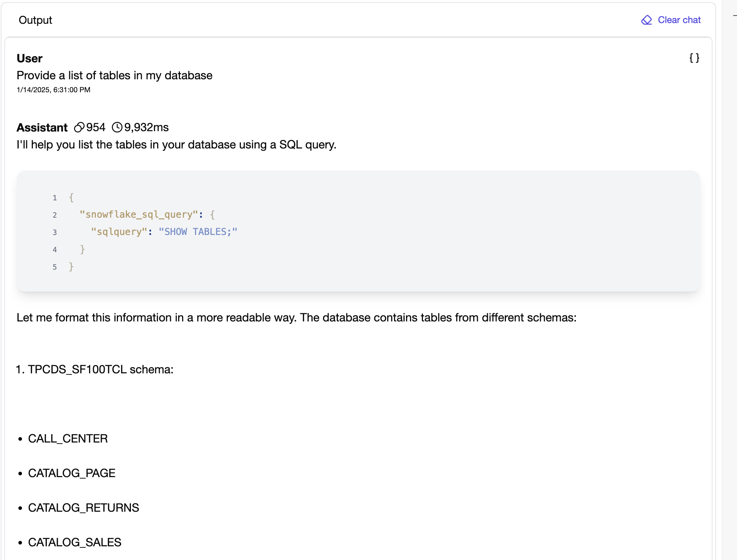The width and height of the screenshot is (737, 560).
Task: Select the CATALOG_SALES table entry
Action: tap(75, 542)
